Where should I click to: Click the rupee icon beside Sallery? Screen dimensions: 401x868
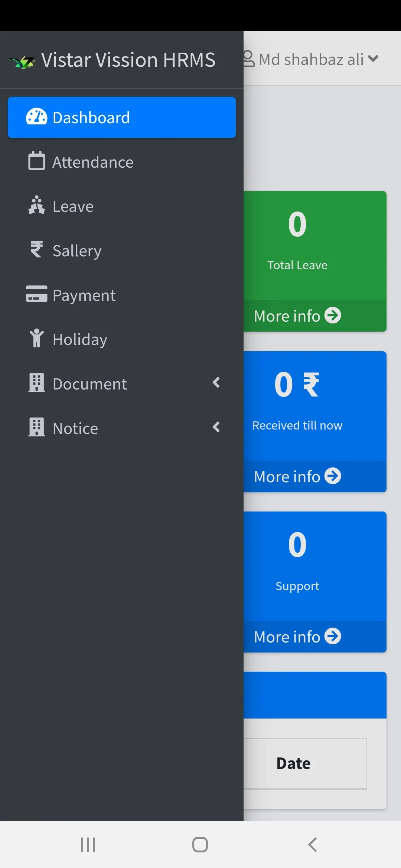(36, 250)
